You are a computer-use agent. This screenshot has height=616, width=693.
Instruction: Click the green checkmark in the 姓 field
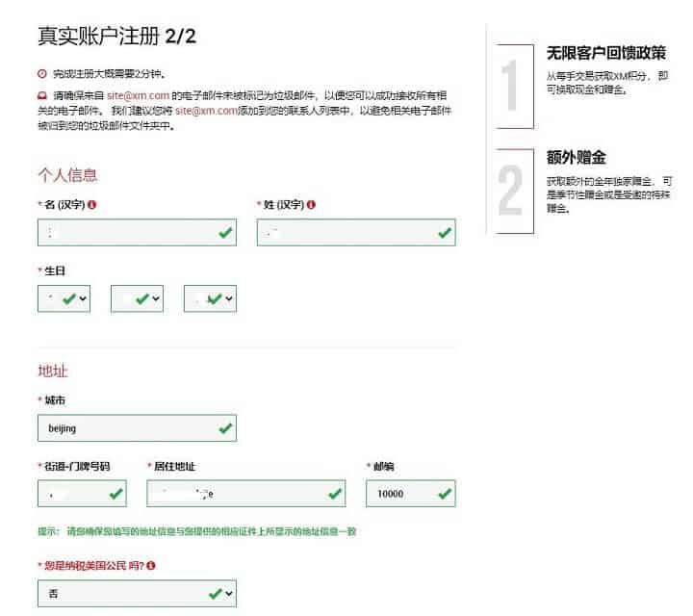point(445,232)
